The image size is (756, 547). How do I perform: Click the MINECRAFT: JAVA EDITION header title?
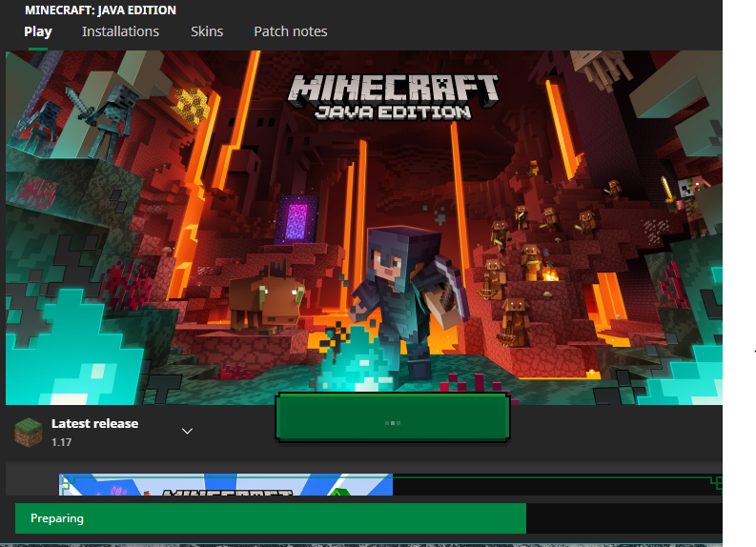[x=100, y=10]
